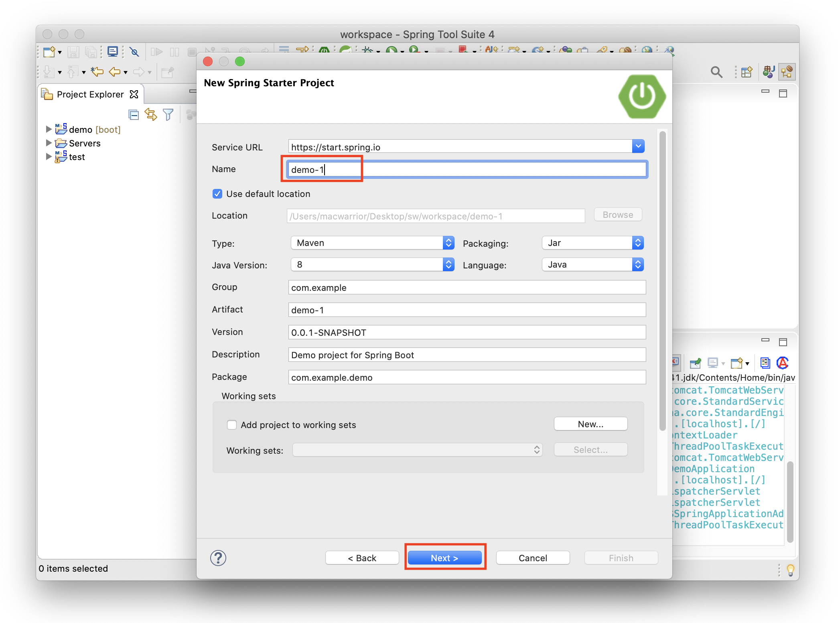840x623 pixels.
Task: Open the dialog help question mark icon
Action: 218,558
